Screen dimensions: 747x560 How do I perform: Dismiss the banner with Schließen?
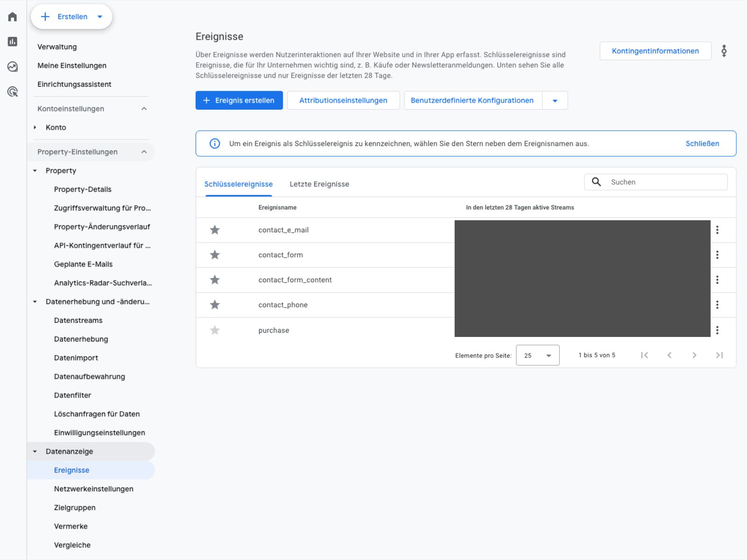[702, 143]
